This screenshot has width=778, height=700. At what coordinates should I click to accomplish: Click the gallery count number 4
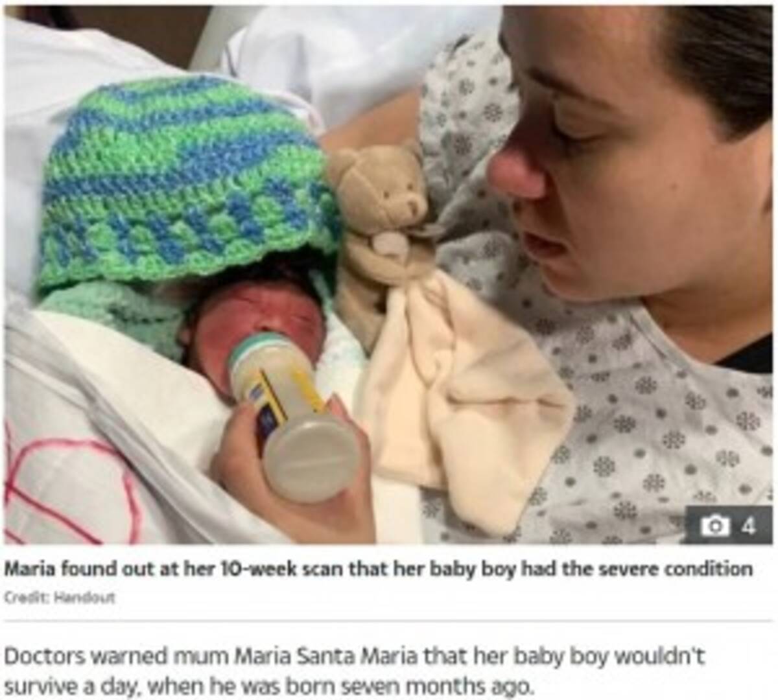[746, 525]
